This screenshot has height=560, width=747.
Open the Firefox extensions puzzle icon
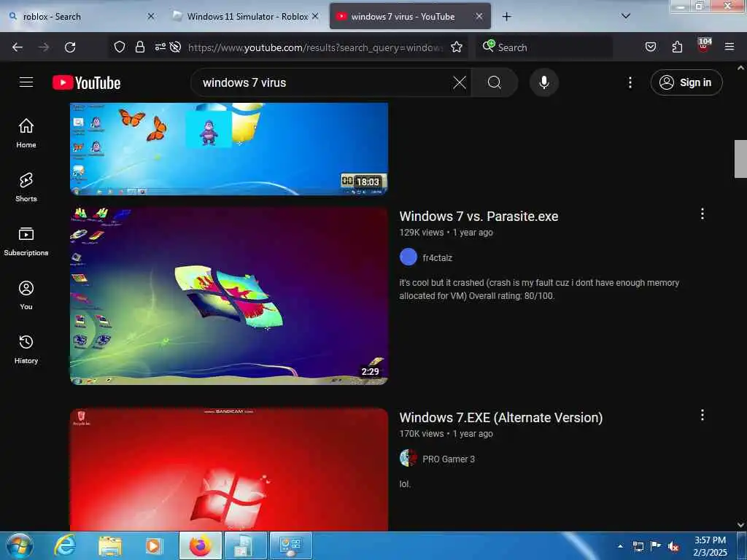tap(677, 47)
